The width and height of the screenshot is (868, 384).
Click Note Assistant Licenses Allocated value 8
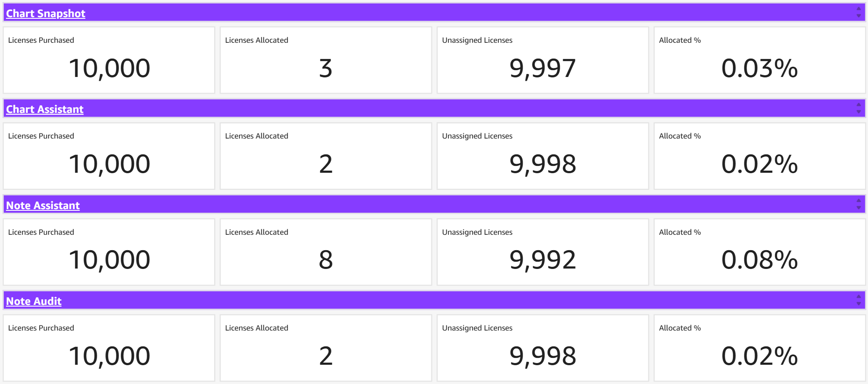pos(326,260)
